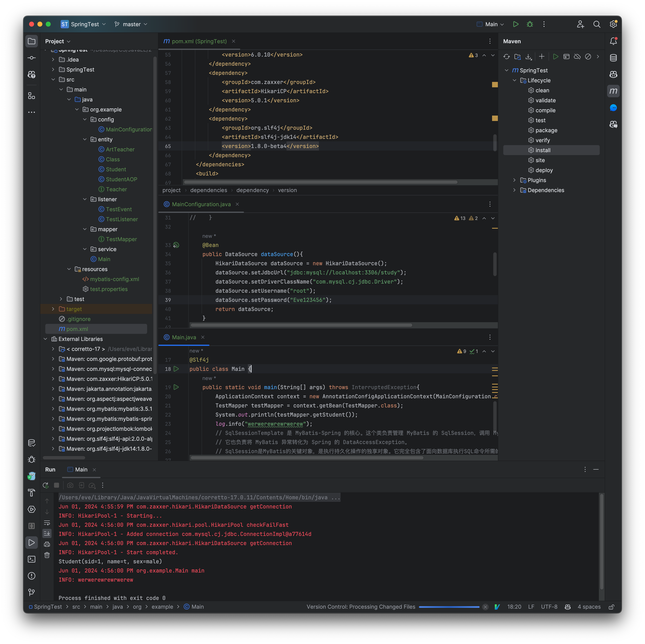645x644 pixels.
Task: Open the Commit tool window
Action: (x=31, y=57)
